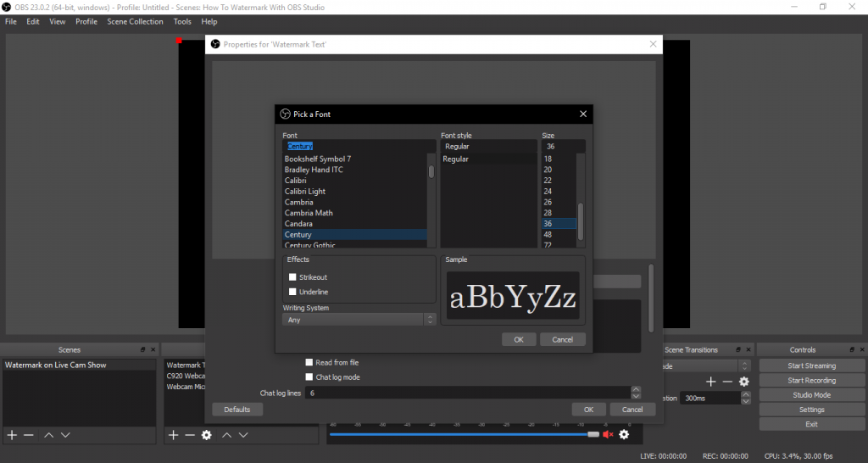Enable the Strikeout effect checkbox
The width and height of the screenshot is (868, 463).
(x=292, y=277)
